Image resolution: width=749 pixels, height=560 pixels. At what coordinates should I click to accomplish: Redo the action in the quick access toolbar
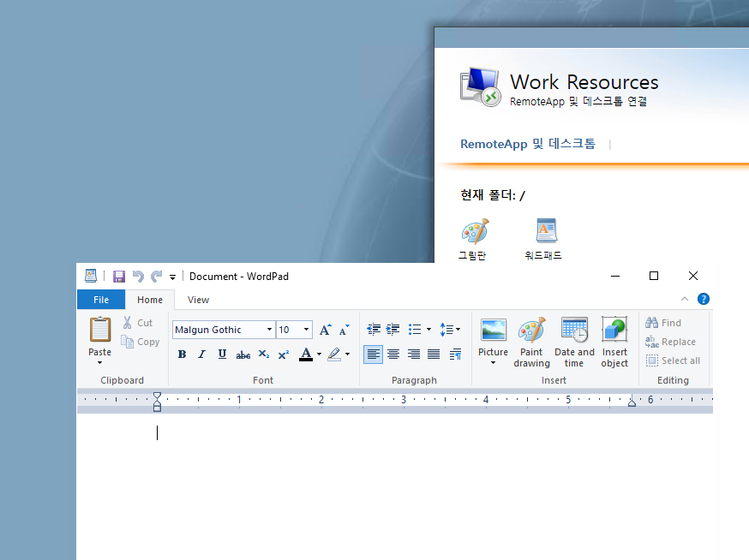coord(156,277)
